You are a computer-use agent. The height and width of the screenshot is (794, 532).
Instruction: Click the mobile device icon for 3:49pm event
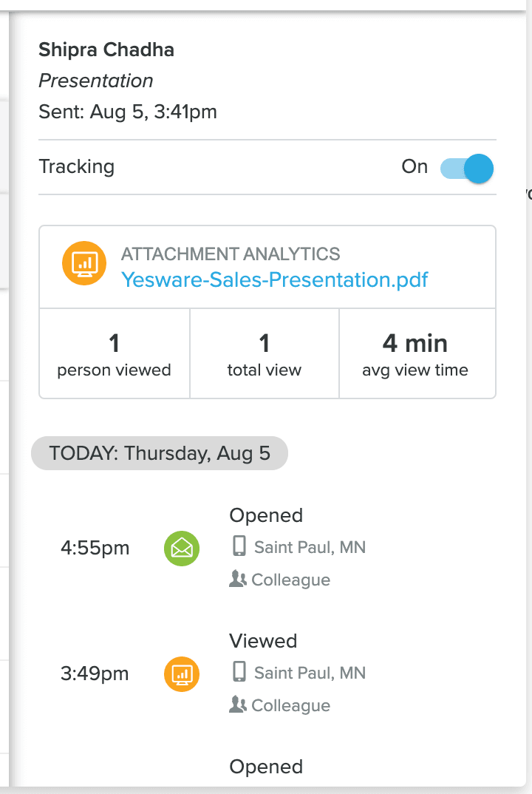click(239, 673)
